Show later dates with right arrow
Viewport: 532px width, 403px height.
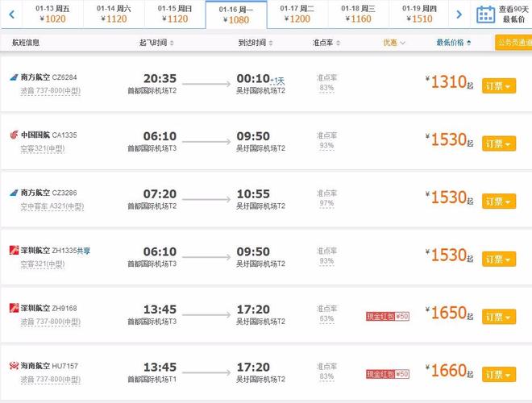click(459, 14)
